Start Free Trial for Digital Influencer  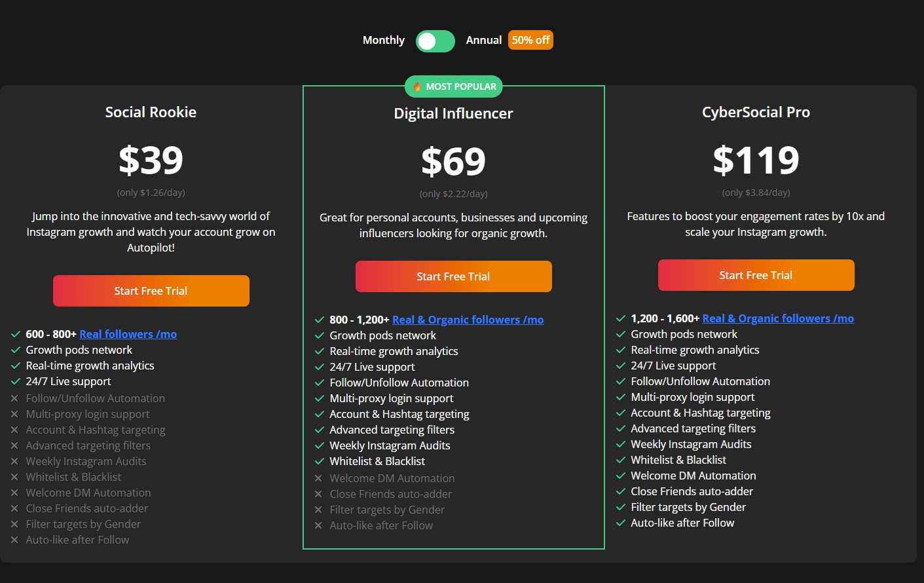click(454, 276)
